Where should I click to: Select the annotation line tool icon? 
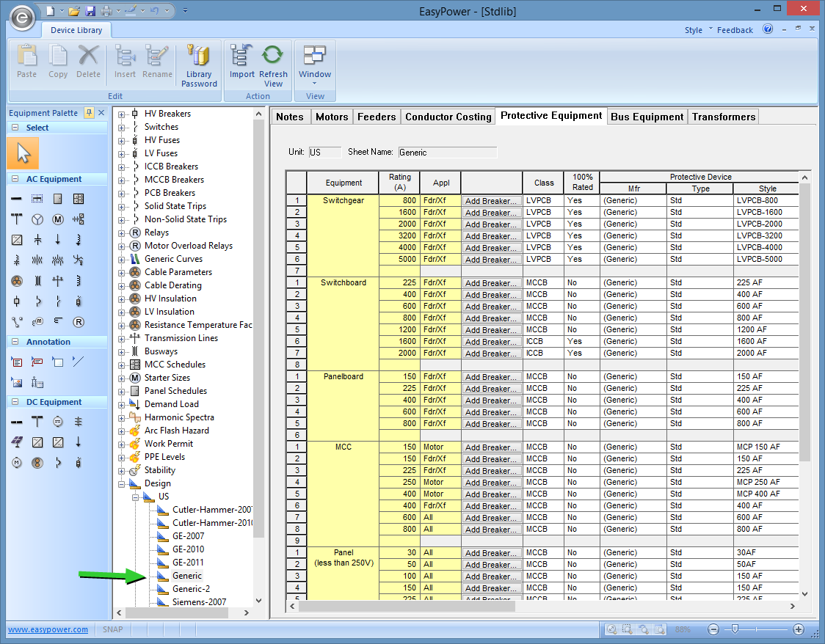[x=79, y=362]
